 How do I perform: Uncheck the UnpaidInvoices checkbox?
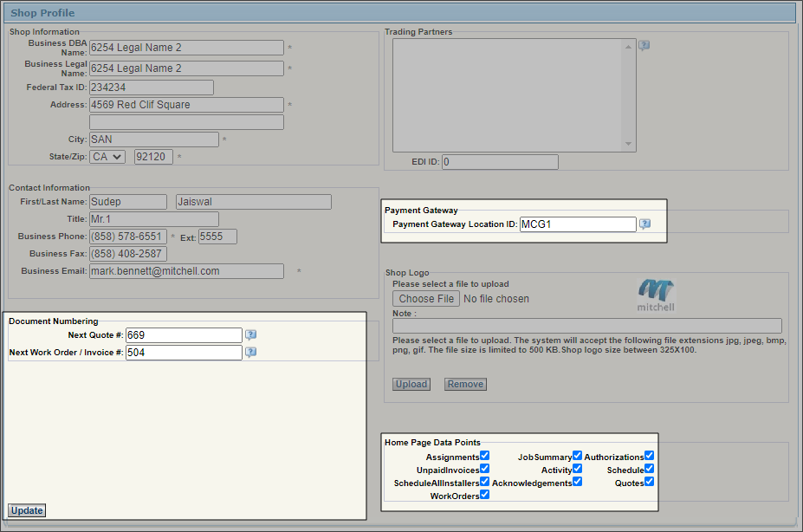484,469
